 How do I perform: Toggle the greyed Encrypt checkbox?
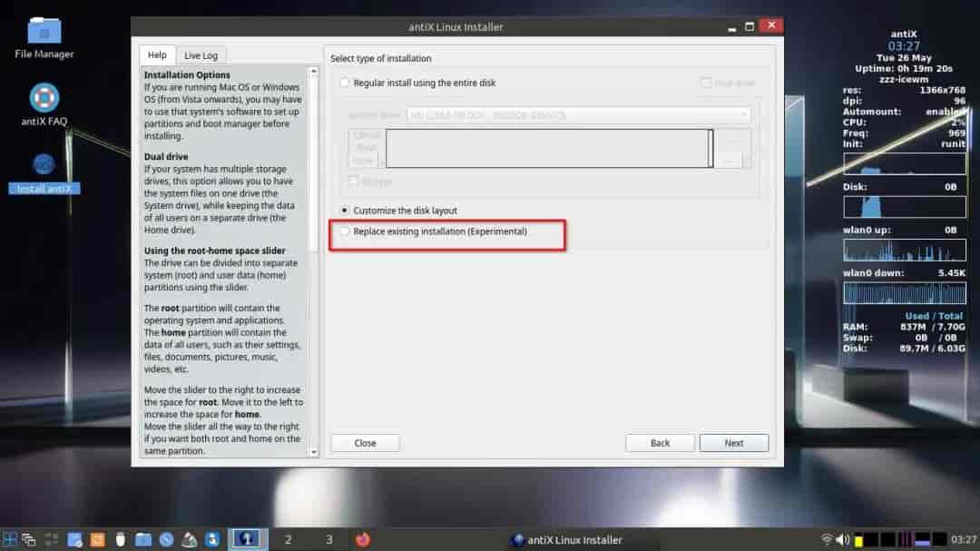[x=353, y=182]
